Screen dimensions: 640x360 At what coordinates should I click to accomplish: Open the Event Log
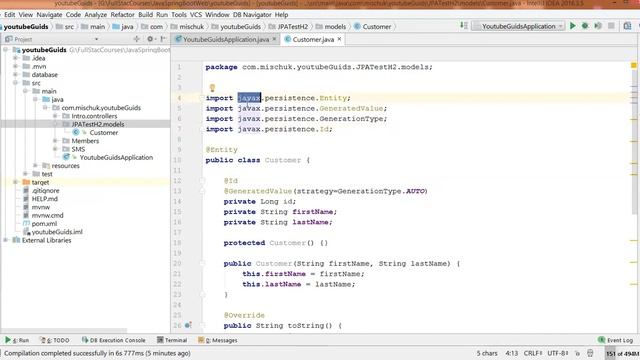(x=616, y=340)
